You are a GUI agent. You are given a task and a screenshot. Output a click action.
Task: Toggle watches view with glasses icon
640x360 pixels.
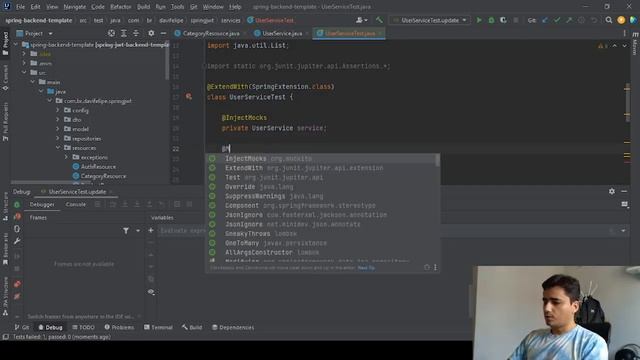151,292
